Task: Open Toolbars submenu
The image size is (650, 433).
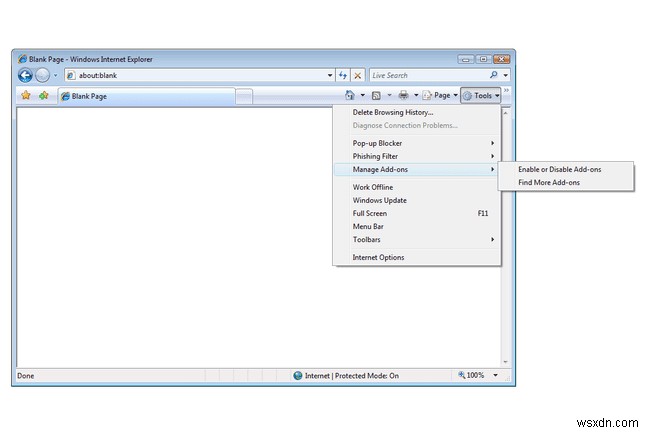Action: pos(417,240)
